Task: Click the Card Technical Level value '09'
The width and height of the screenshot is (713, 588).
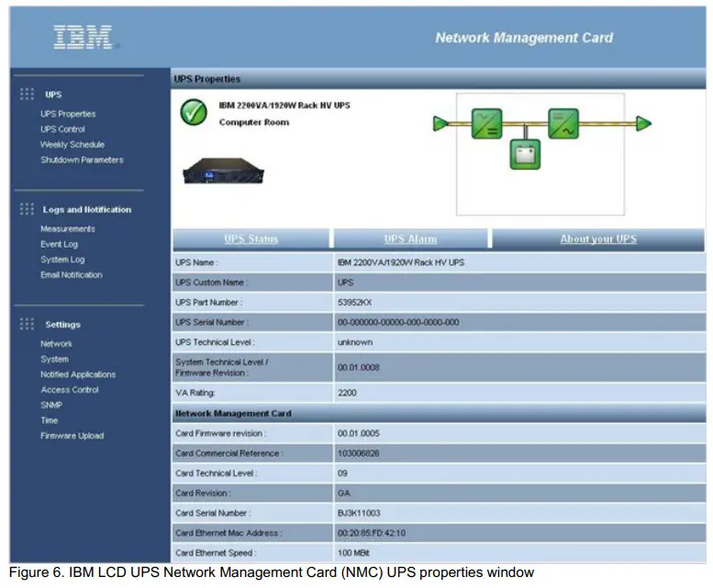Action: pos(342,473)
